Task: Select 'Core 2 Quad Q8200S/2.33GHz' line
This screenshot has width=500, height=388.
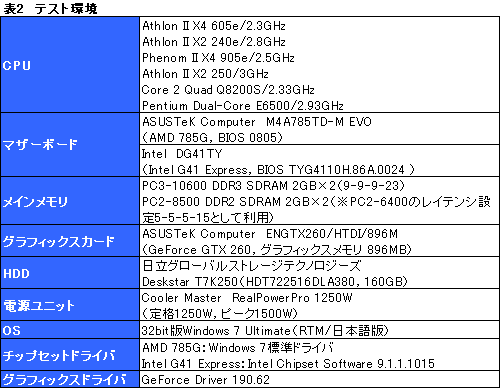Action: (228, 90)
